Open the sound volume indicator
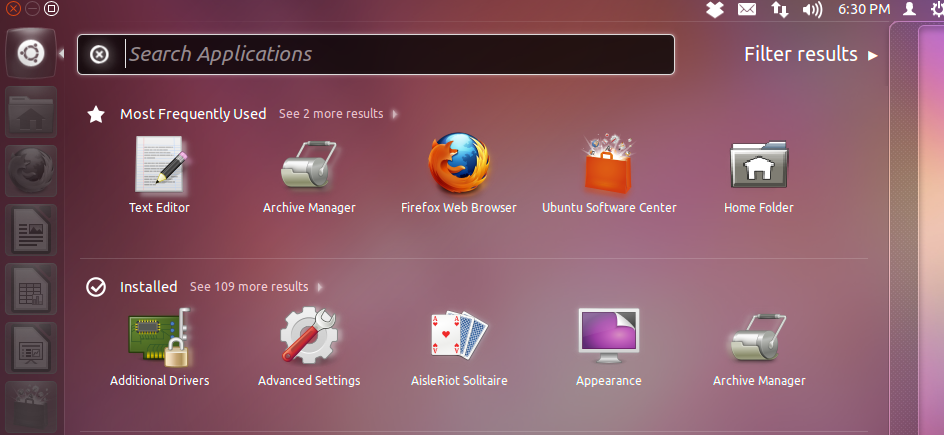944x435 pixels. coord(813,9)
